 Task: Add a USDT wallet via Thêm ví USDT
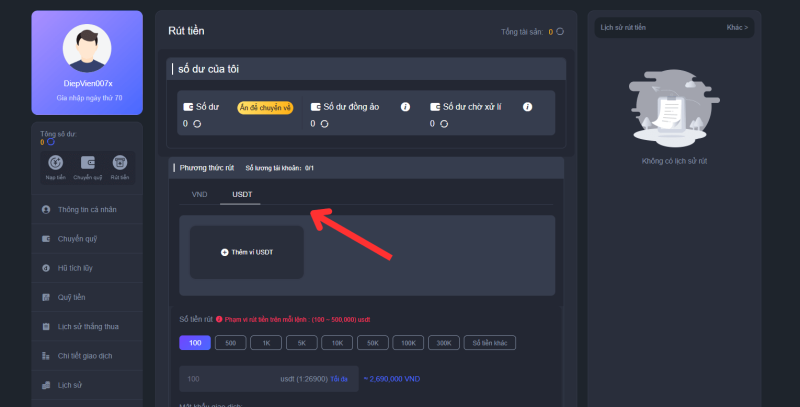[247, 252]
